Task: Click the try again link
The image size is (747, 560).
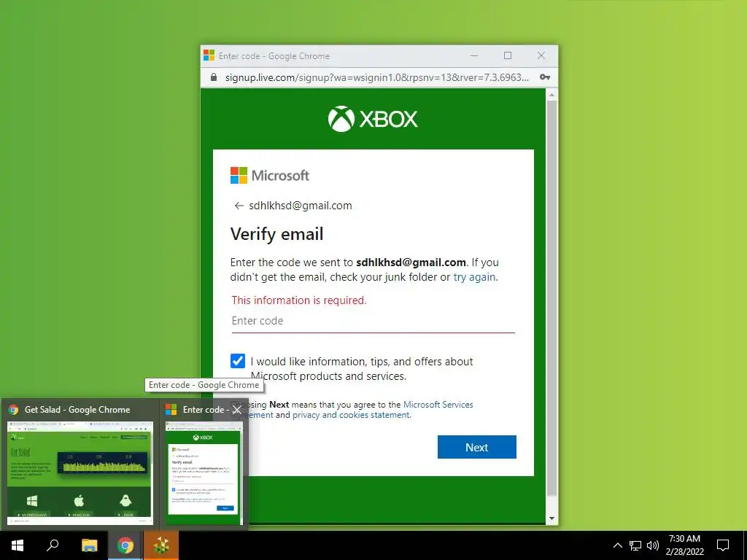Action: [x=474, y=277]
